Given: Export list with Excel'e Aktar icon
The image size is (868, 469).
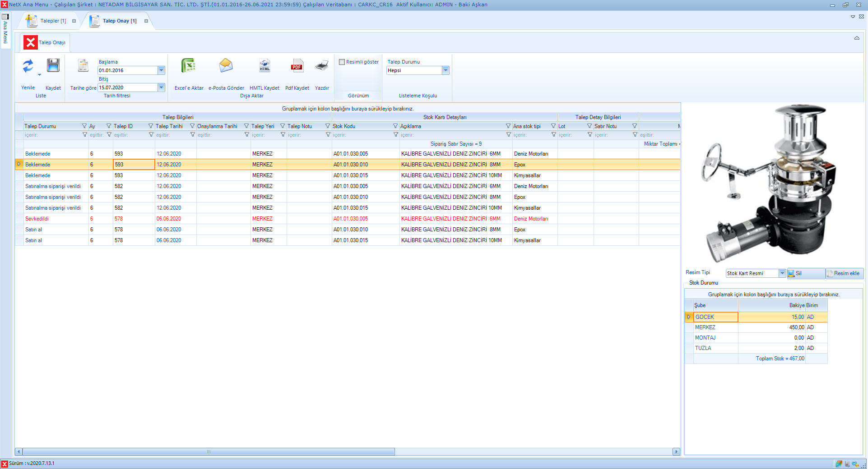Looking at the screenshot, I should point(189,66).
